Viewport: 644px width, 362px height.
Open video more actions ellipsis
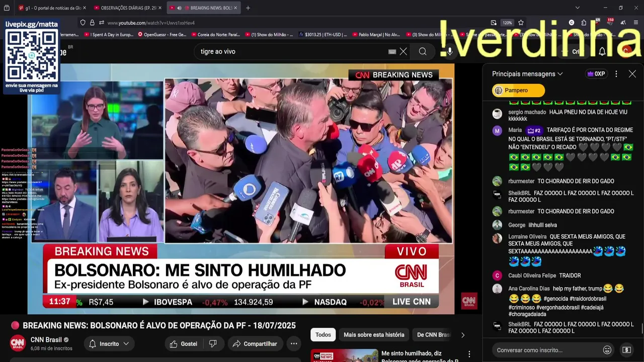(x=294, y=344)
